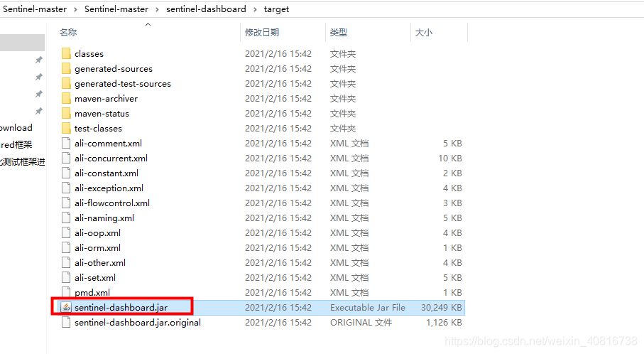Click the sentinel-dashboard.jar.original file icon

pos(66,322)
